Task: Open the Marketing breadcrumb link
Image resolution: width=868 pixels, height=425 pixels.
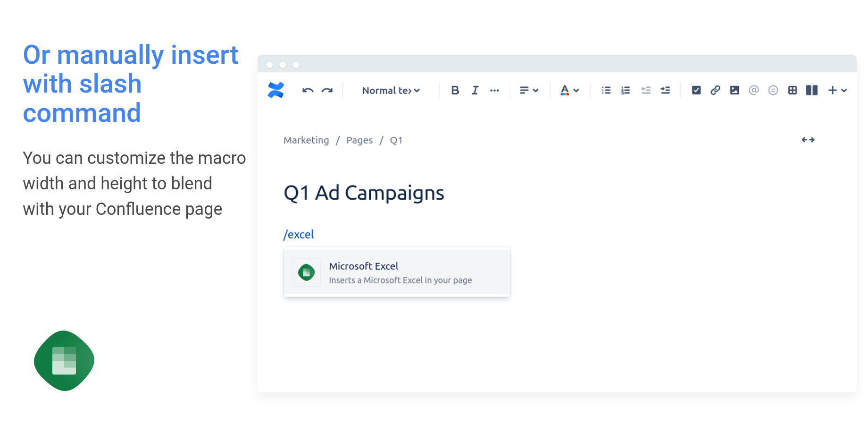Action: coord(306,140)
